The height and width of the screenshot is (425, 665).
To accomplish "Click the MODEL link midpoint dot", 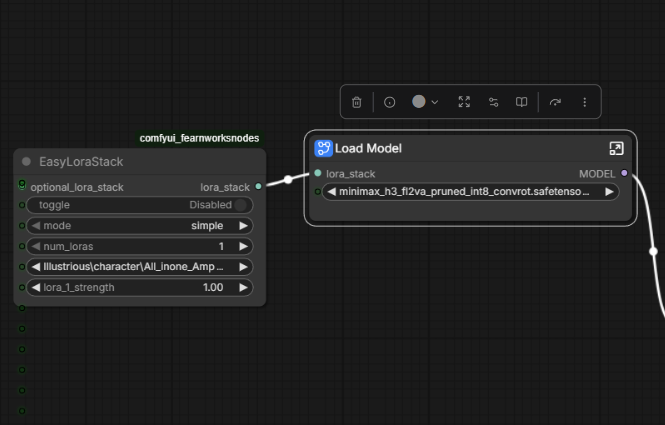I will (654, 252).
